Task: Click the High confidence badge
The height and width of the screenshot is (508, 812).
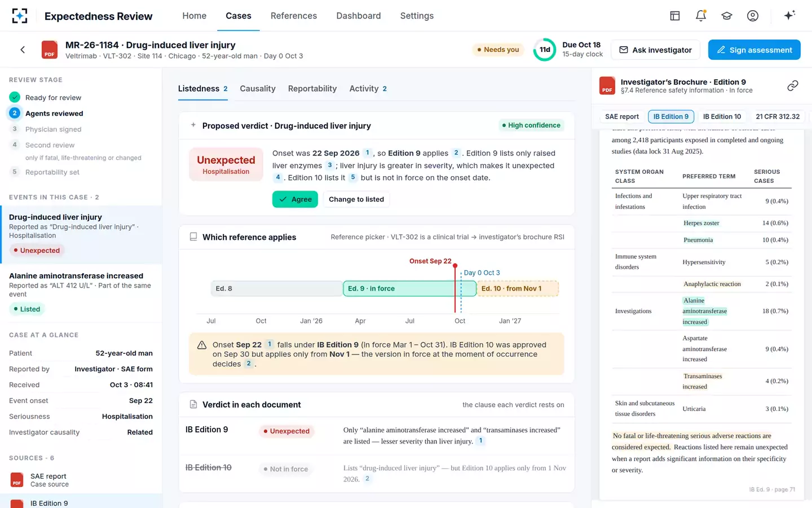Action: point(531,125)
